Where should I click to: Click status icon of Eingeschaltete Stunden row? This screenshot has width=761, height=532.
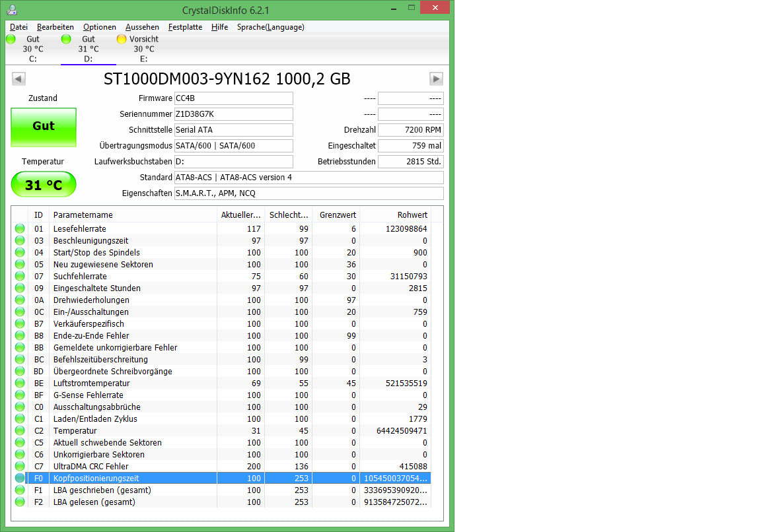[20, 288]
